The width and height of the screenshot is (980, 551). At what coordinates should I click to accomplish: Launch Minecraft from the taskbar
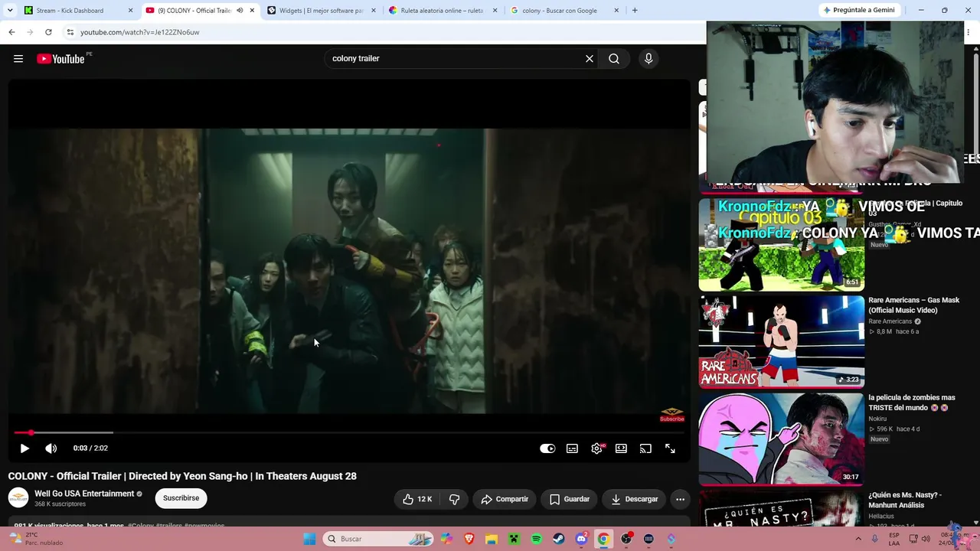[x=514, y=540]
